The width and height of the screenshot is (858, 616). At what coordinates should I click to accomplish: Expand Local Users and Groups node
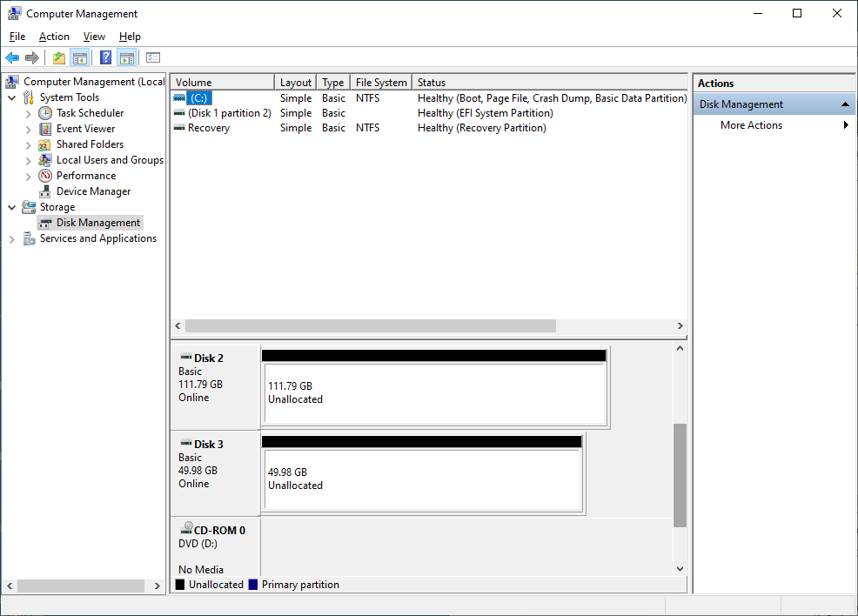29,161
